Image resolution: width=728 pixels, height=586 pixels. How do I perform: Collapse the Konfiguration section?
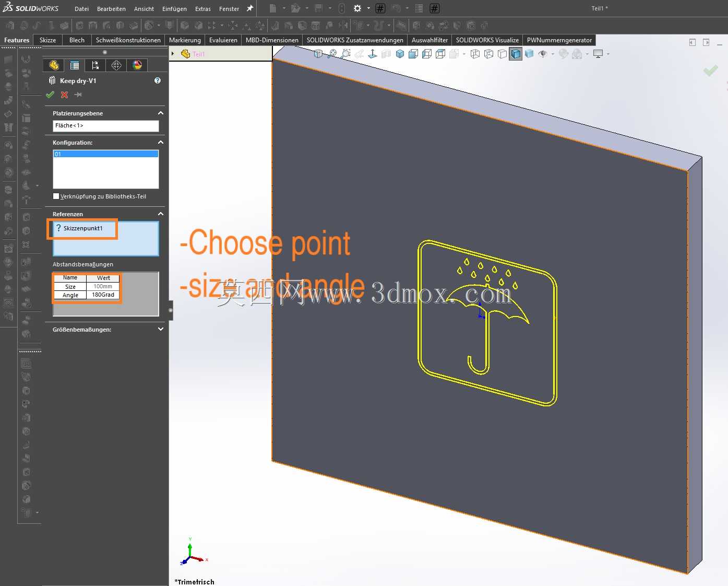coord(161,142)
